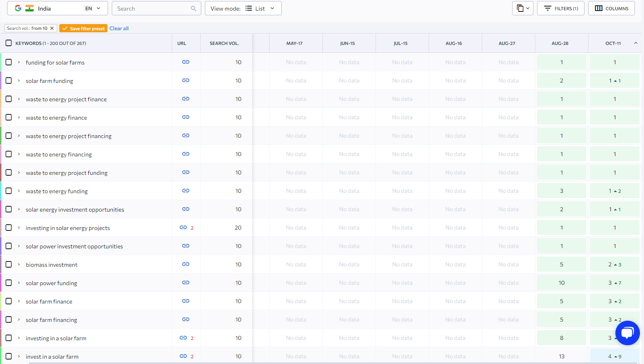
Task: Sort by the OCT-11 column header
Action: (x=613, y=43)
